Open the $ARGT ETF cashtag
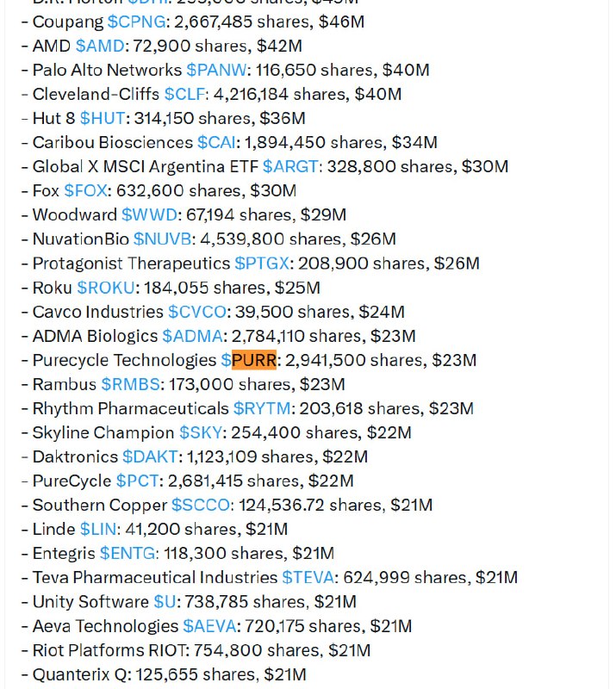Image resolution: width=616 pixels, height=689 pixels. (x=290, y=167)
